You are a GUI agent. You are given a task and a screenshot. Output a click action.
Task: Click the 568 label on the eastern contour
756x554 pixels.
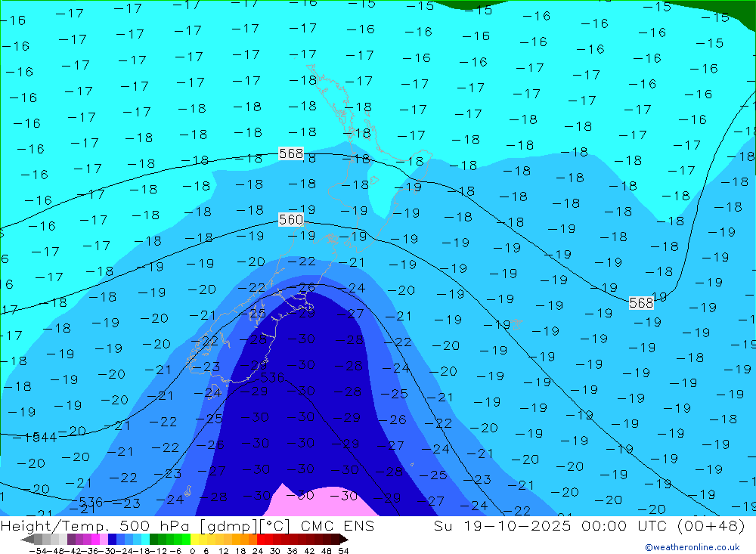pyautogui.click(x=641, y=303)
